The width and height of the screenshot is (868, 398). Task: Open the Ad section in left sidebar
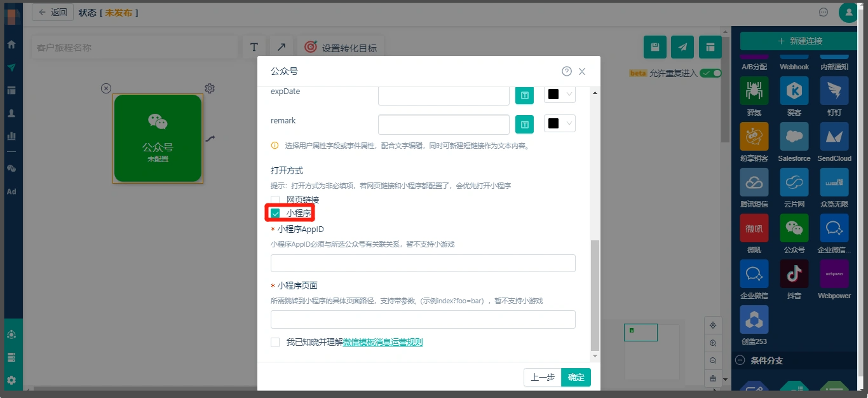coord(11,191)
